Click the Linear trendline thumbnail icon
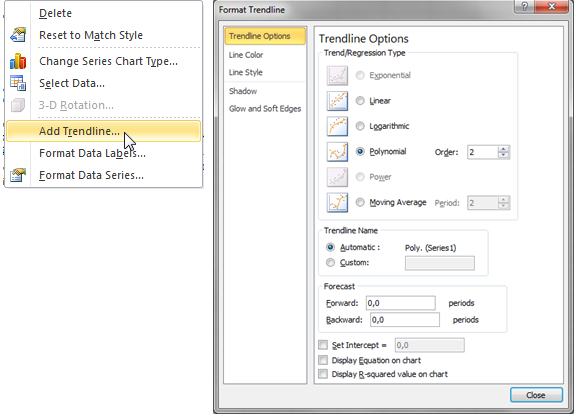Screen dimensions: 574x417 337,101
